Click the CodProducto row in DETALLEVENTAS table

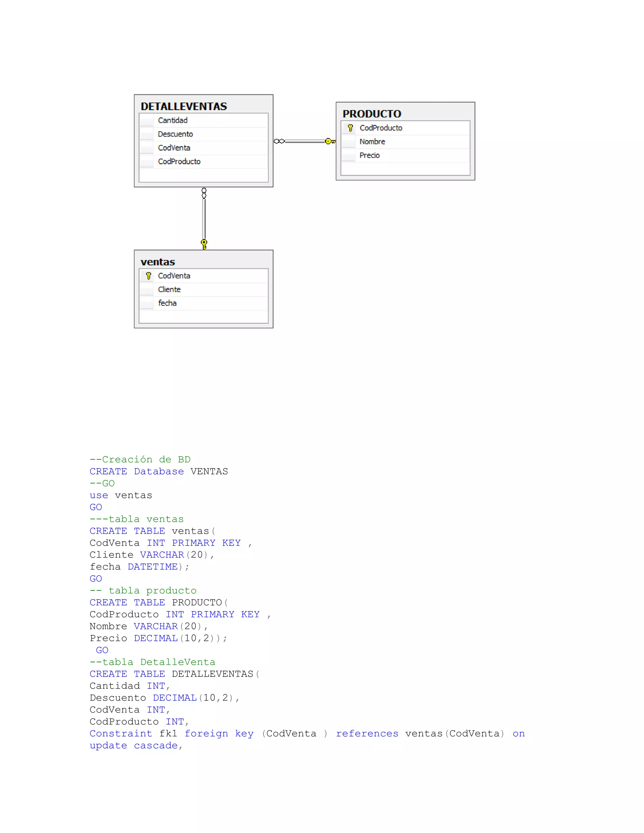coord(179,162)
